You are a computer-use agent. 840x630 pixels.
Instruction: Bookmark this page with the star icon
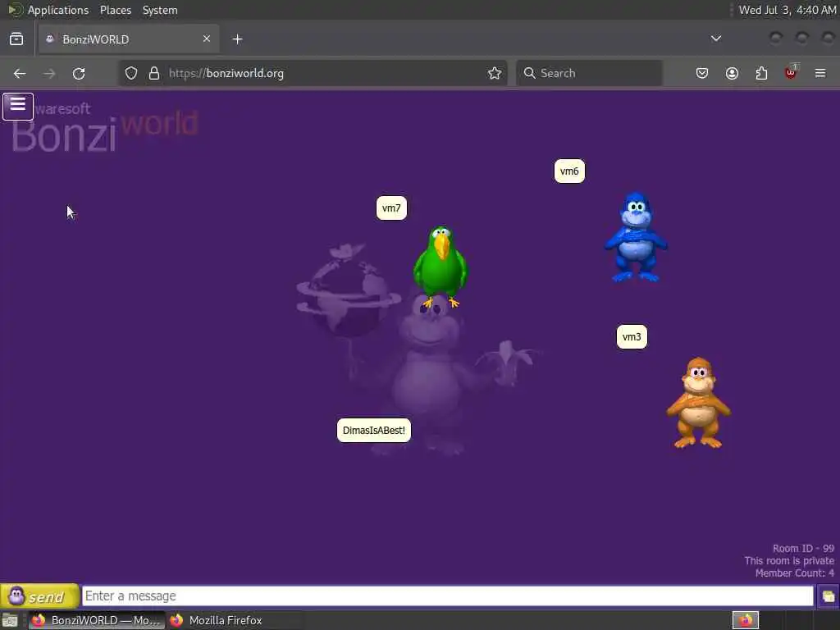(495, 73)
